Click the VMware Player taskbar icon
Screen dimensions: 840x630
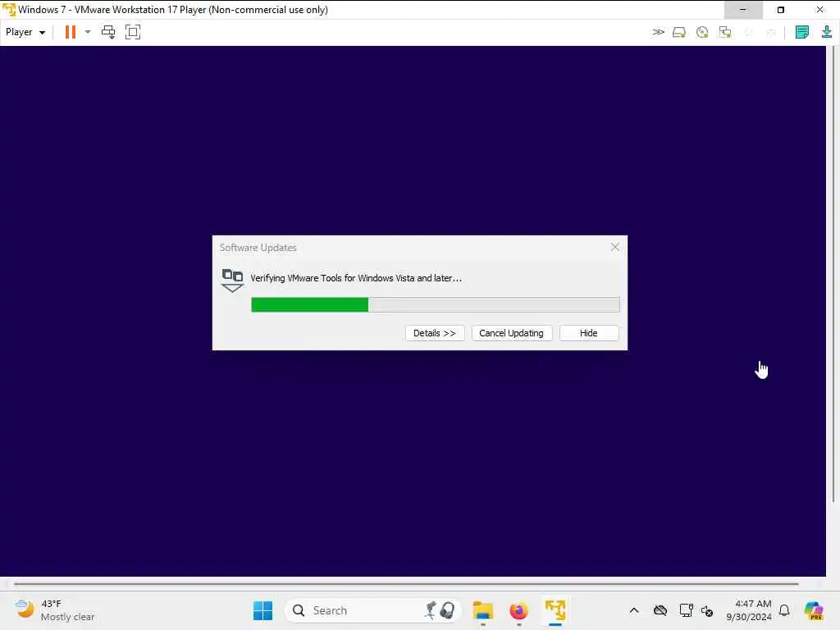(x=555, y=610)
